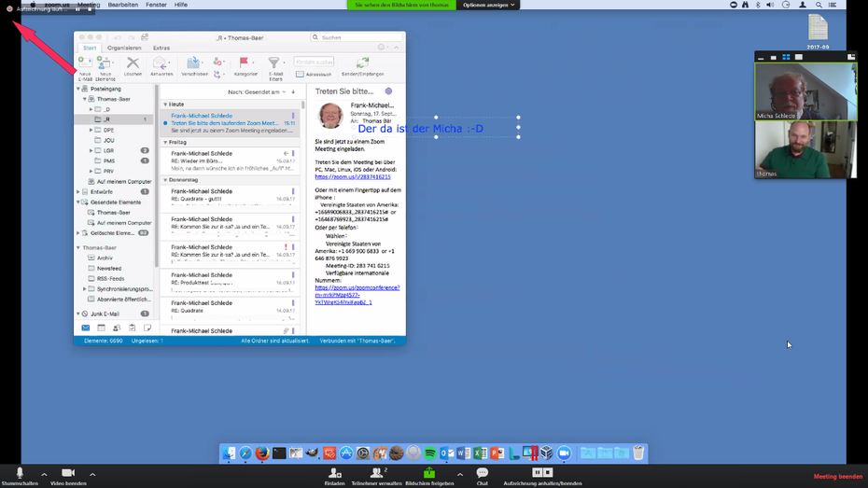Click the Kontakt suchen field

click(x=314, y=62)
